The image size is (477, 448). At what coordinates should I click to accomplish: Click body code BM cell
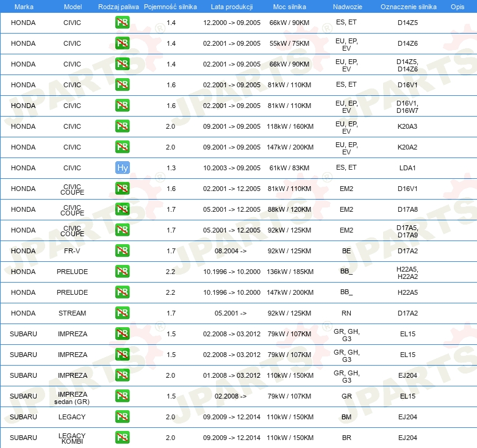click(x=346, y=417)
